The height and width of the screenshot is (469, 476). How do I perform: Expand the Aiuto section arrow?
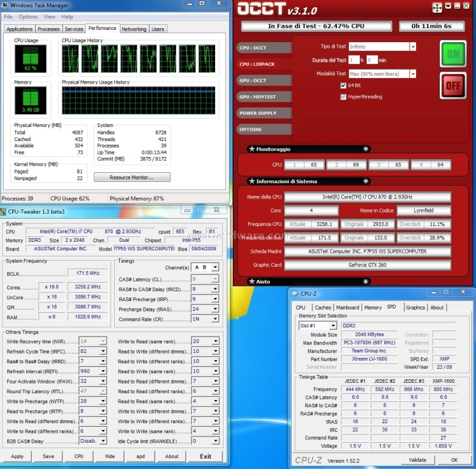click(x=366, y=282)
